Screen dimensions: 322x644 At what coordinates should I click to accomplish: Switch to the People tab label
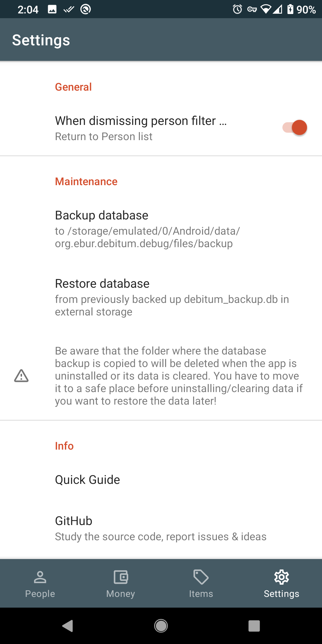pyautogui.click(x=40, y=594)
